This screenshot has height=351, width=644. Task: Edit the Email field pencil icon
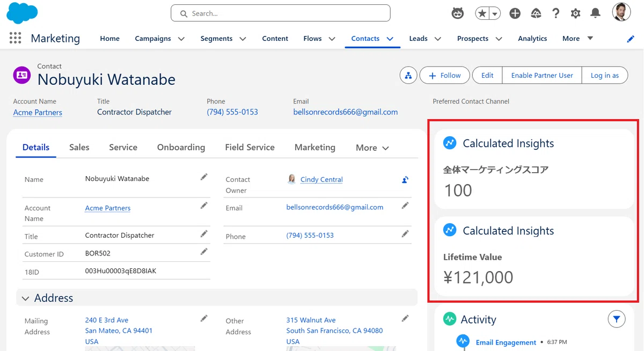tap(405, 205)
